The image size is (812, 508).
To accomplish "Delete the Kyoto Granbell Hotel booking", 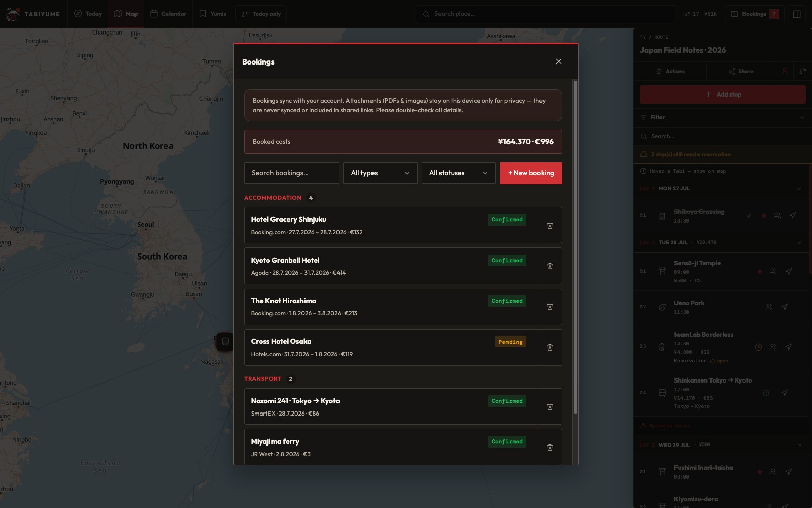I will point(550,266).
